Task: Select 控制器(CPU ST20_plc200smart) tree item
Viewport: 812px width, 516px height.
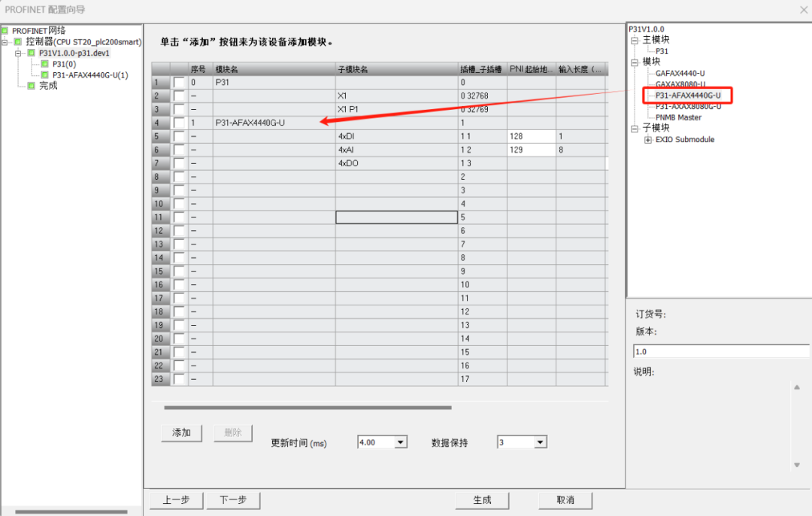Action: pyautogui.click(x=83, y=41)
